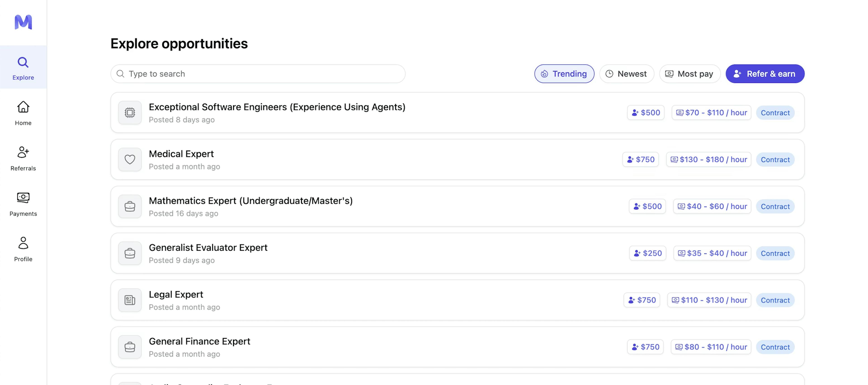Image resolution: width=868 pixels, height=385 pixels.
Task: Click the chip icon on Software Engineers listing
Action: click(x=130, y=113)
